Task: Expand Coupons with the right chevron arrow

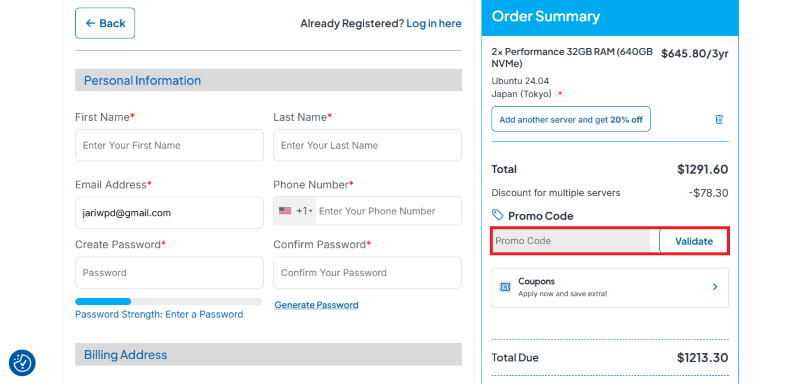Action: coord(715,287)
